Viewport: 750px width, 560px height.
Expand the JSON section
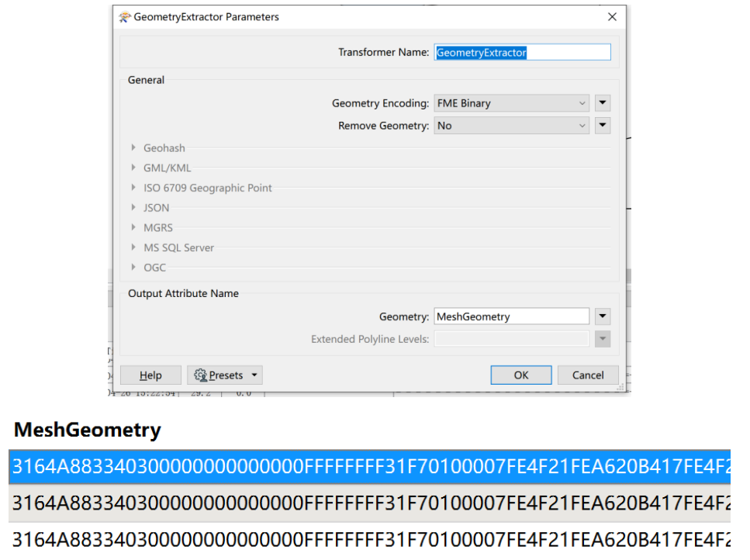point(133,208)
